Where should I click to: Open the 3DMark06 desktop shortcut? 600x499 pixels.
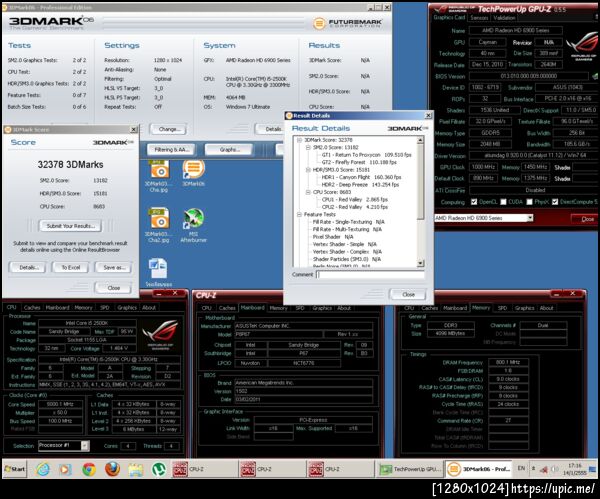[194, 173]
